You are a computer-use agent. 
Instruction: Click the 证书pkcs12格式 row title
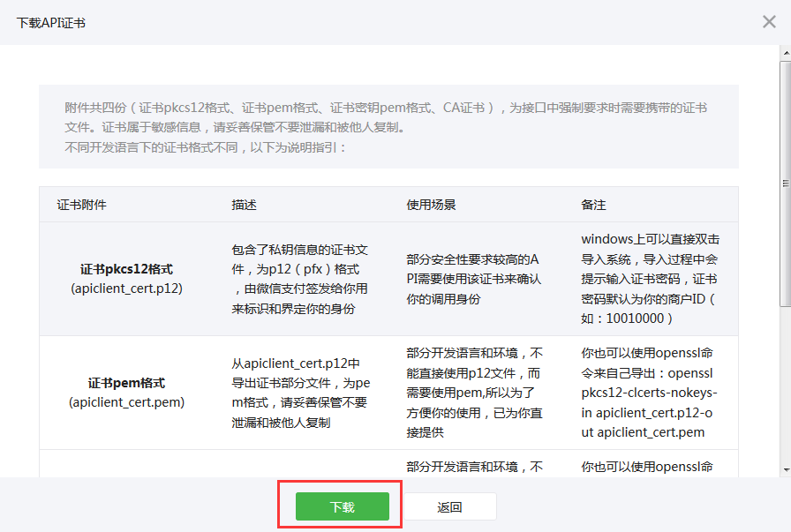tap(126, 269)
